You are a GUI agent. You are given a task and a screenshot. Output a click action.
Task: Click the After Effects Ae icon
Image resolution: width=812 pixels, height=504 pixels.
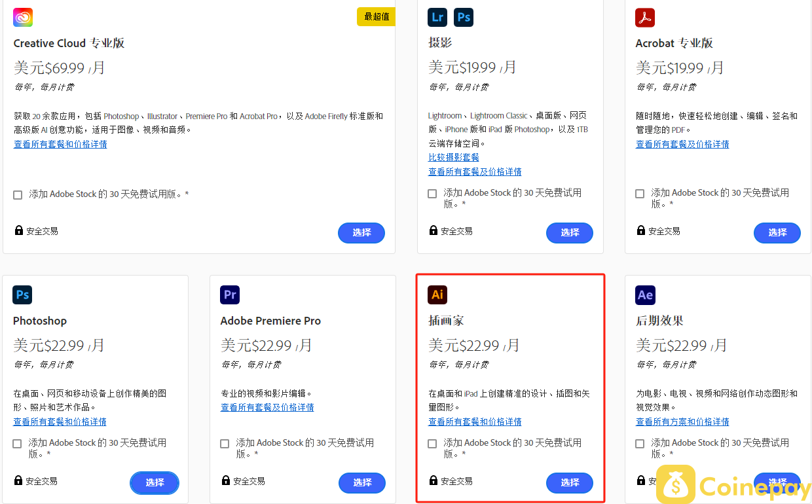click(x=645, y=295)
